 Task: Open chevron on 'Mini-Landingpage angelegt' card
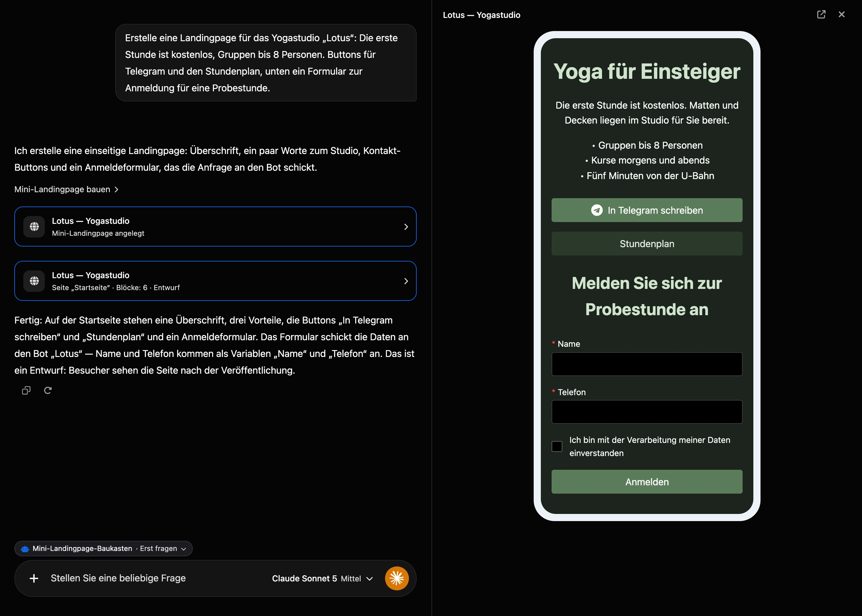(x=406, y=227)
